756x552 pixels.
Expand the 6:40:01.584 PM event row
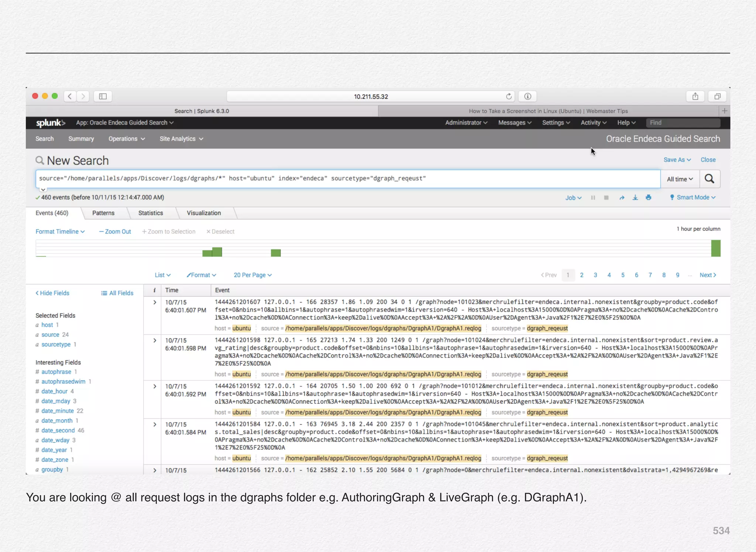tap(155, 424)
